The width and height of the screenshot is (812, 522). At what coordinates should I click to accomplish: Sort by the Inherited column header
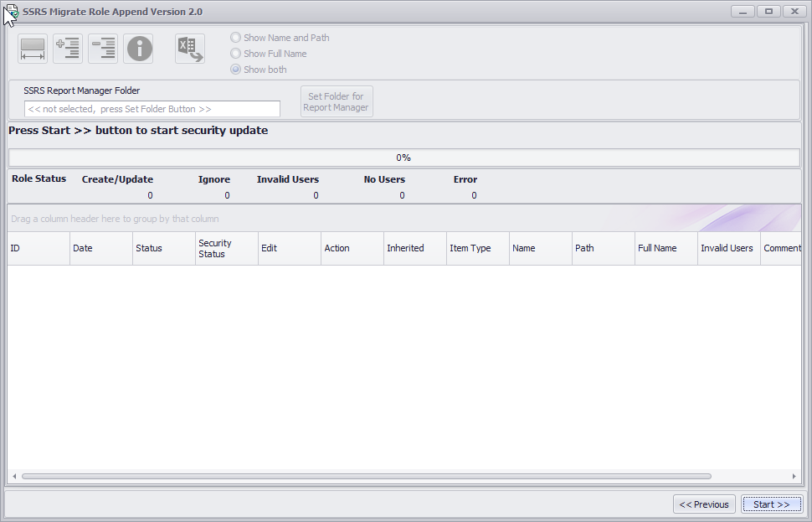point(415,248)
